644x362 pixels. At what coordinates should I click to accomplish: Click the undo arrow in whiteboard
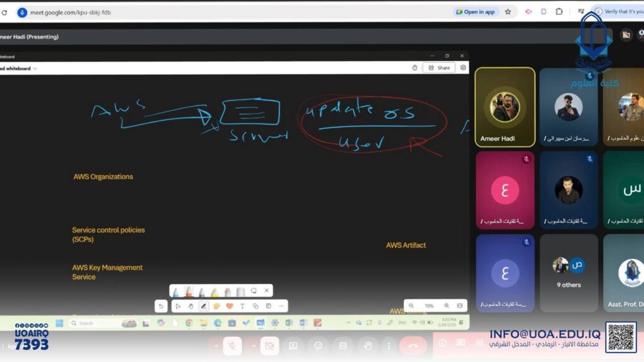point(162,306)
